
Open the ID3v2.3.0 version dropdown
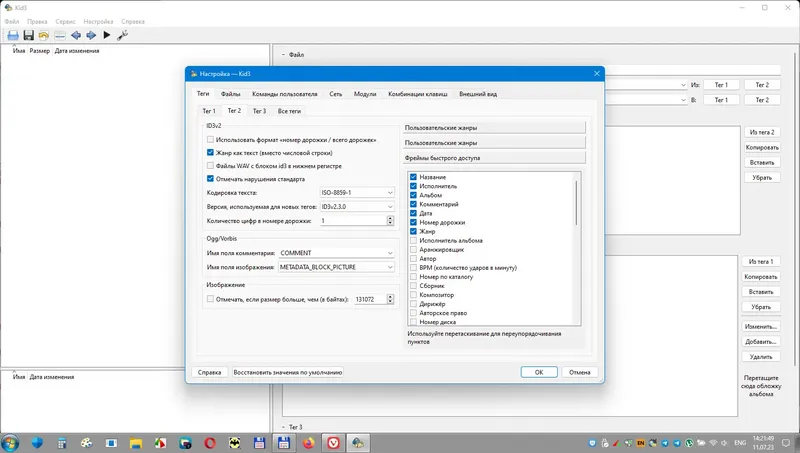[357, 207]
